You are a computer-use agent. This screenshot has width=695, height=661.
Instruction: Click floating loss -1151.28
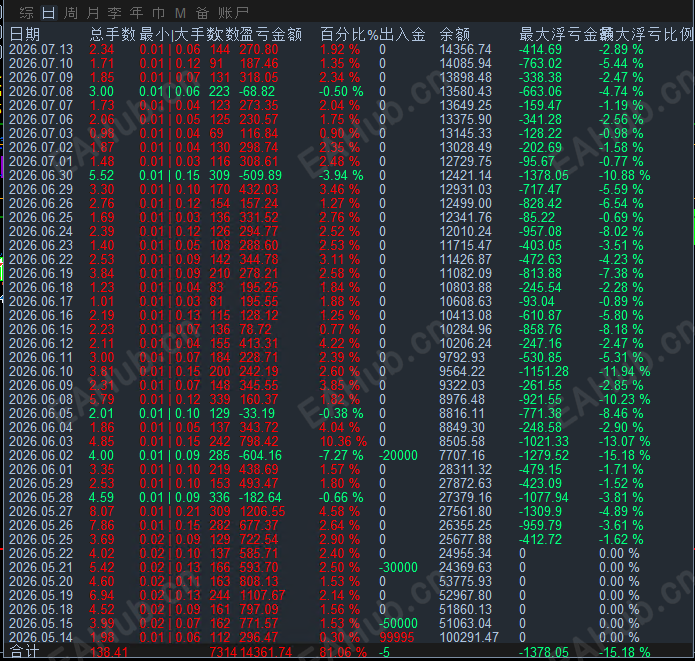pyautogui.click(x=543, y=371)
